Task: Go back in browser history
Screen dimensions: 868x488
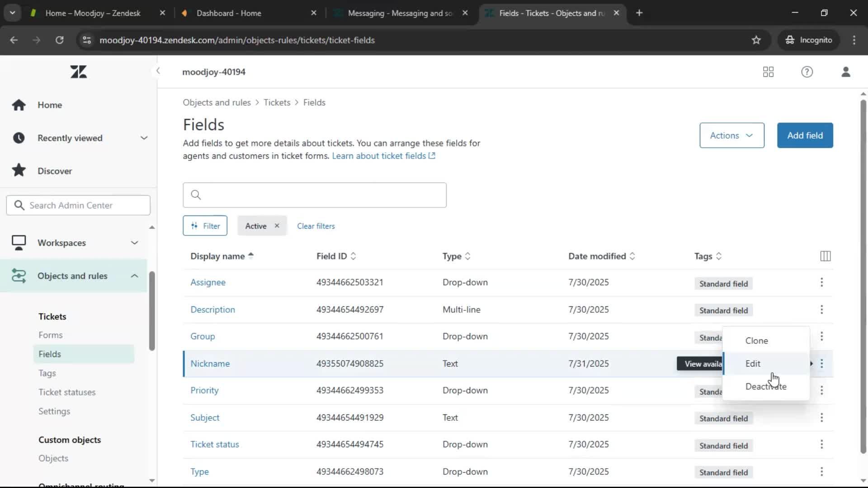Action: (x=14, y=40)
